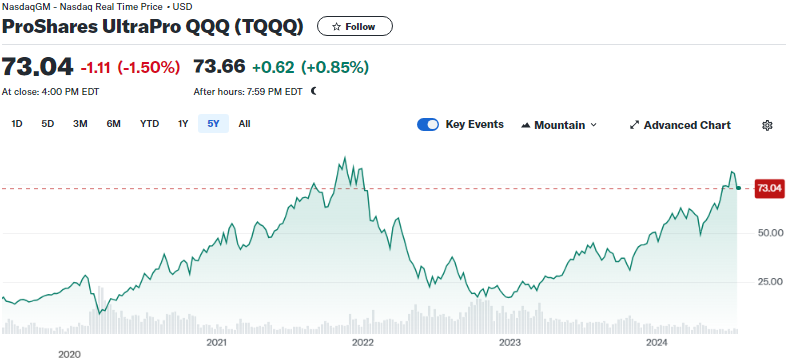Select the YTD range tab
The height and width of the screenshot is (360, 787).
tap(150, 124)
